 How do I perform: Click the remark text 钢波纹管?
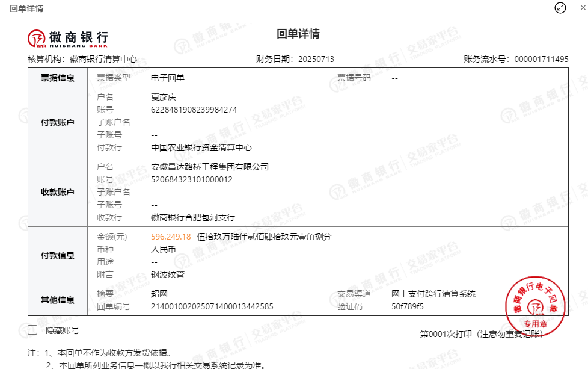click(167, 274)
